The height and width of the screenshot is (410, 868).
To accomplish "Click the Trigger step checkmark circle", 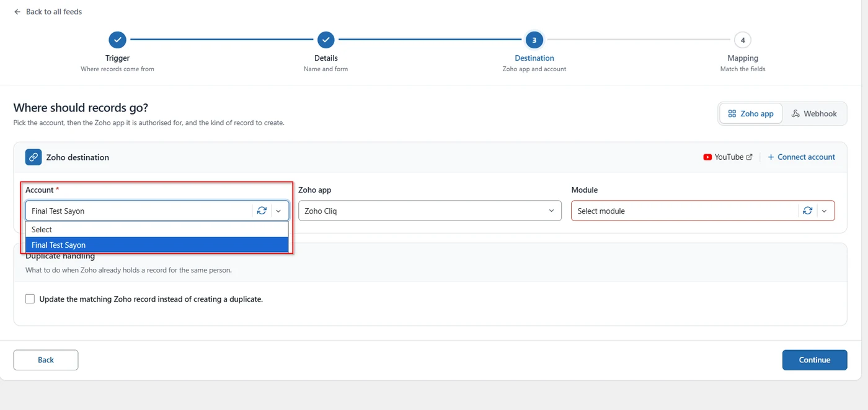I will (117, 40).
